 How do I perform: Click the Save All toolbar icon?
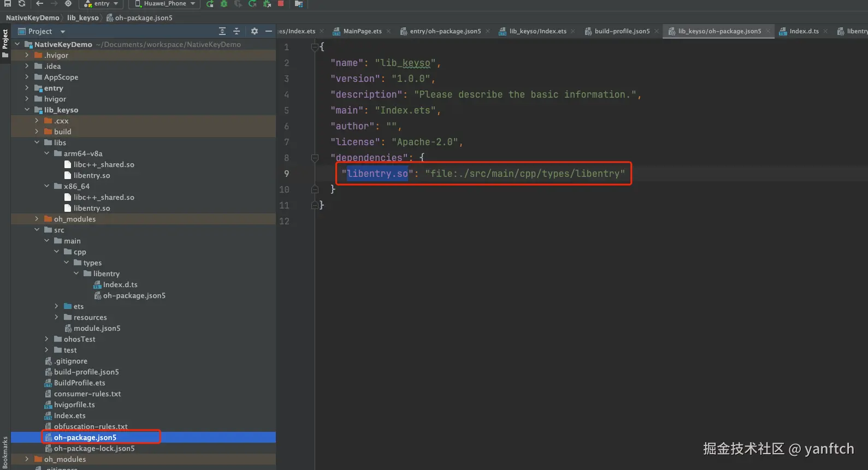point(8,3)
